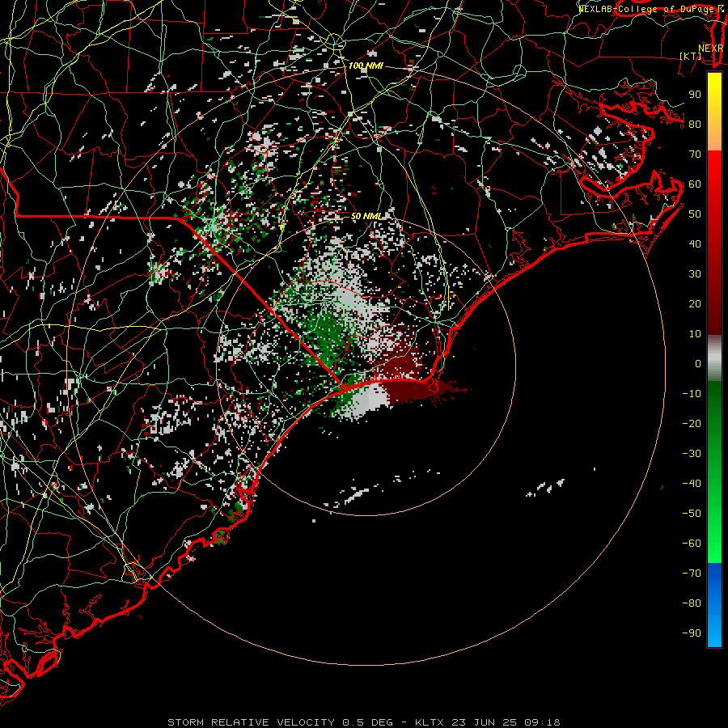
Task: Click the -60 value on the velocity scale
Action: 692,544
